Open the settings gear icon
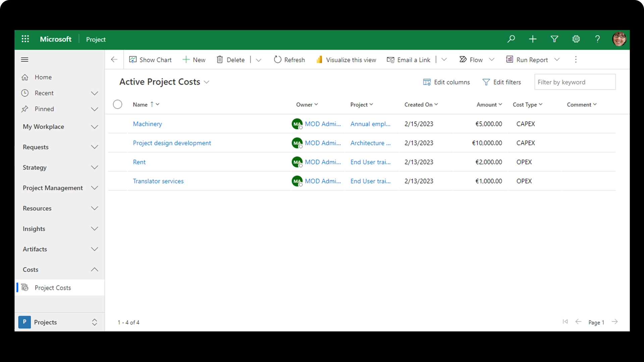Screen dimensions: 644x362 point(576,39)
